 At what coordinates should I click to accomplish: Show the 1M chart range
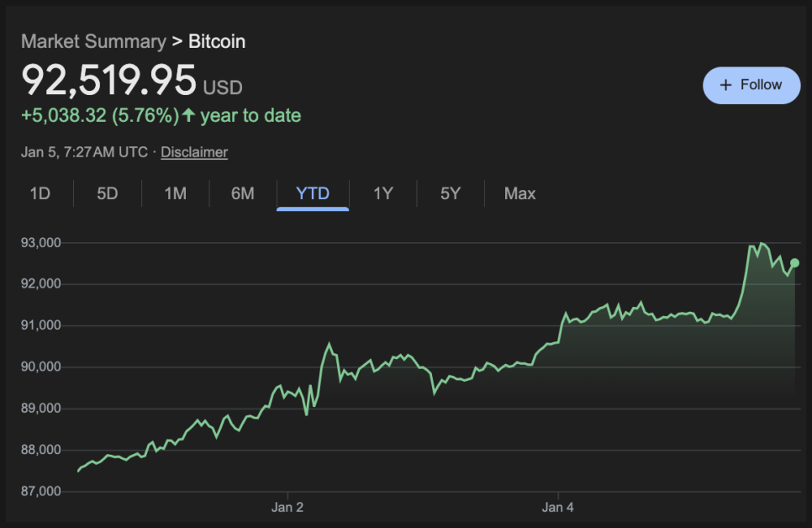coord(175,193)
